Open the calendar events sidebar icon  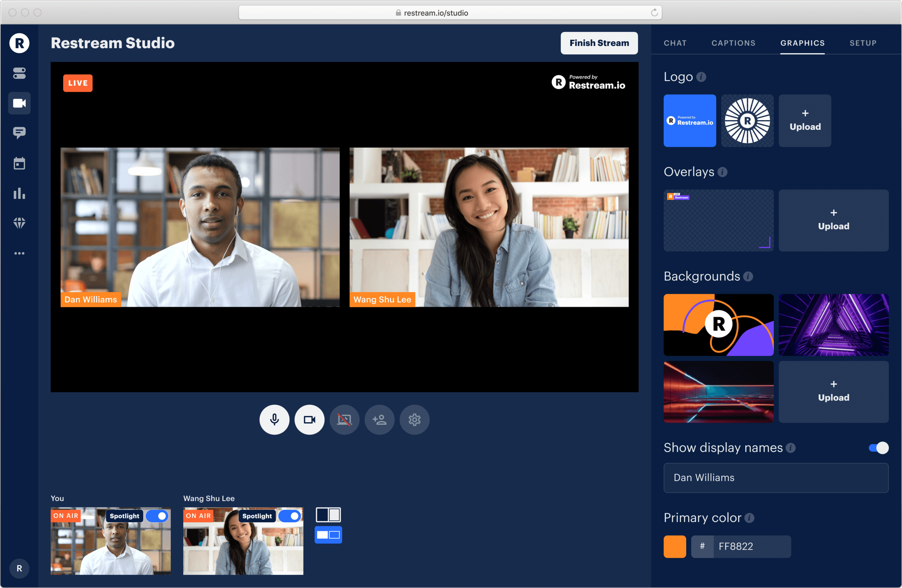19,163
